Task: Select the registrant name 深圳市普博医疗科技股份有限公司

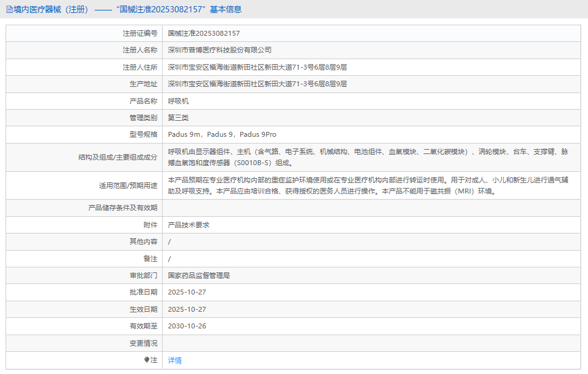Action: 219,50
